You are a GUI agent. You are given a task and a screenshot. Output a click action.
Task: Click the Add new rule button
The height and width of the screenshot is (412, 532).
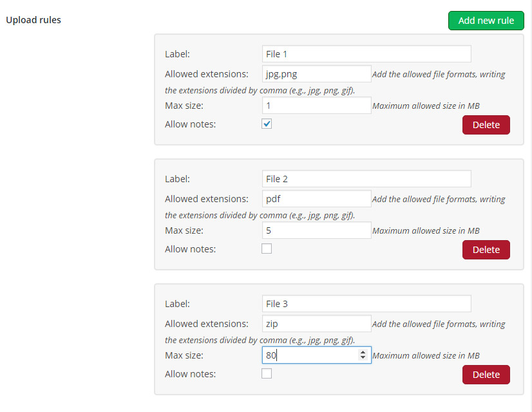tap(486, 21)
